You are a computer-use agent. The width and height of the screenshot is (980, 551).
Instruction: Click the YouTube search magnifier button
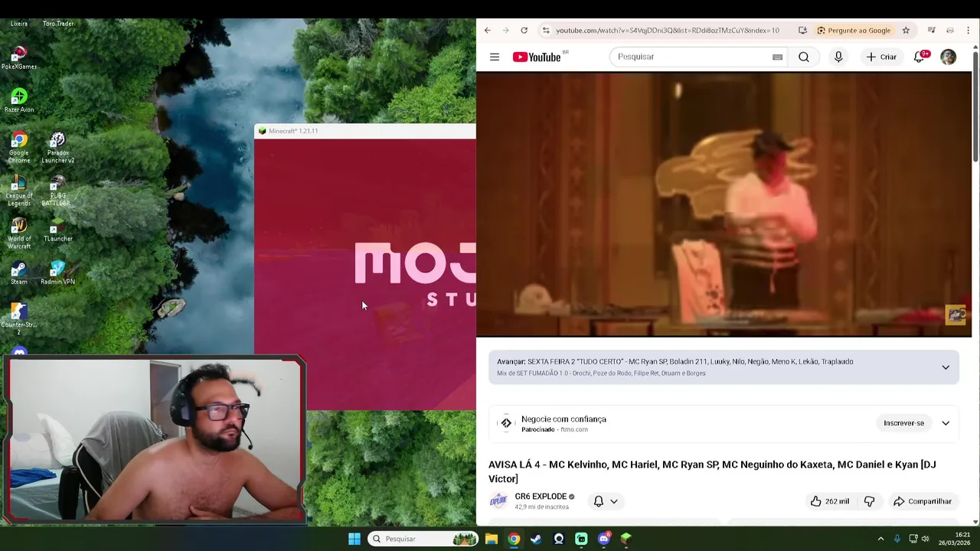804,57
